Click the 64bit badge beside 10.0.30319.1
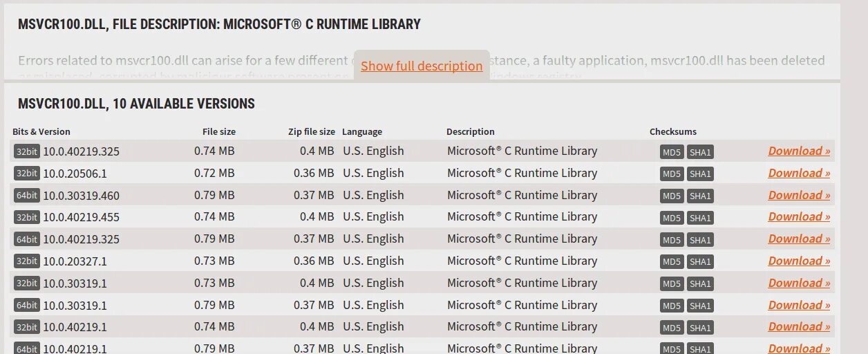 [x=27, y=306]
